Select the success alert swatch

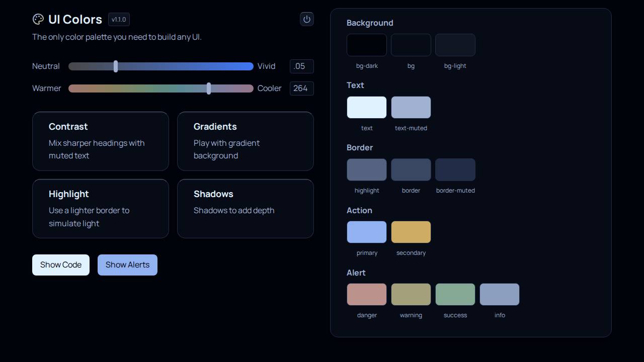click(455, 294)
